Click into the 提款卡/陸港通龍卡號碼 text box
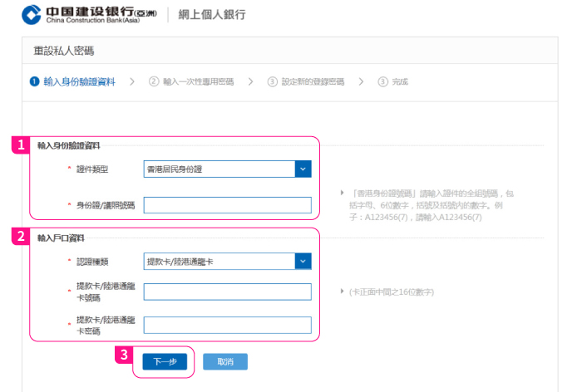Viewport: 582px width, 392px height. [x=227, y=292]
